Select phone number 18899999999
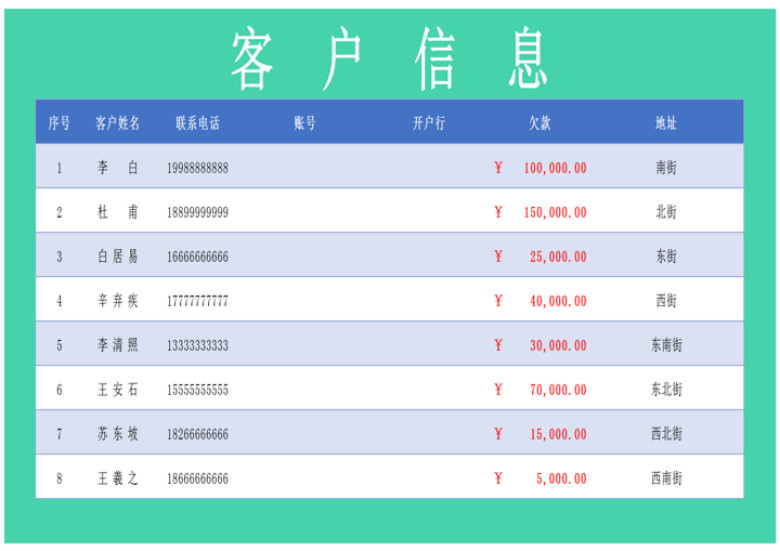Viewport: 780px width, 551px height. coord(197,213)
